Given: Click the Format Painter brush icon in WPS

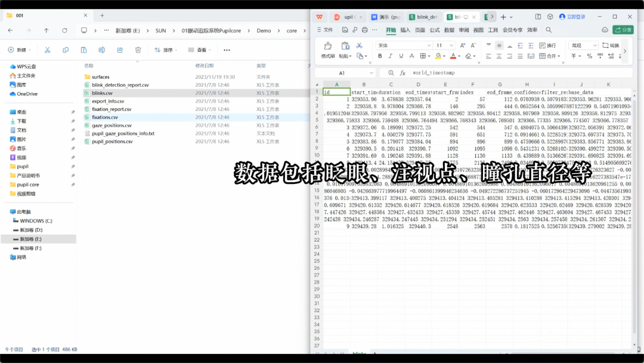Looking at the screenshot, I should pyautogui.click(x=328, y=46).
